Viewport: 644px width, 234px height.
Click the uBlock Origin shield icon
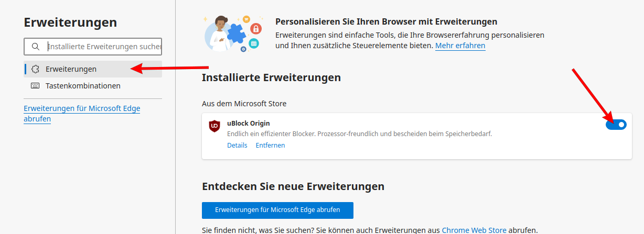[214, 126]
